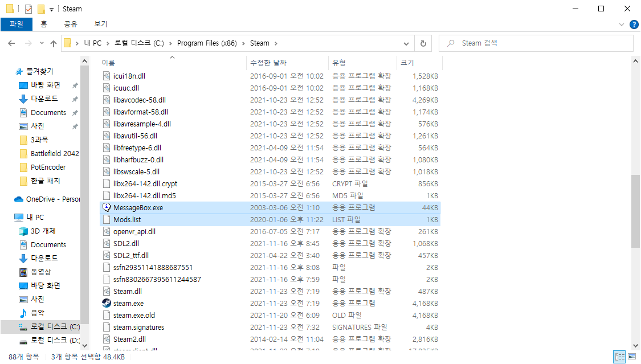The image size is (641, 364).
Task: Click the libx264-142.dll.crypt file icon
Action: coord(107,184)
